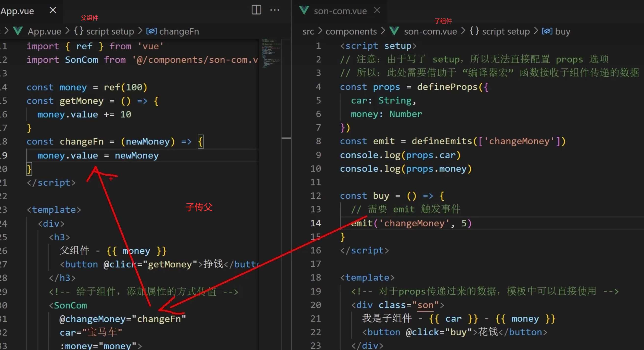Image resolution: width=644 pixels, height=350 pixels.
Task: Click Vue icon in App.vue breadcrumb
Action: pyautogui.click(x=18, y=31)
